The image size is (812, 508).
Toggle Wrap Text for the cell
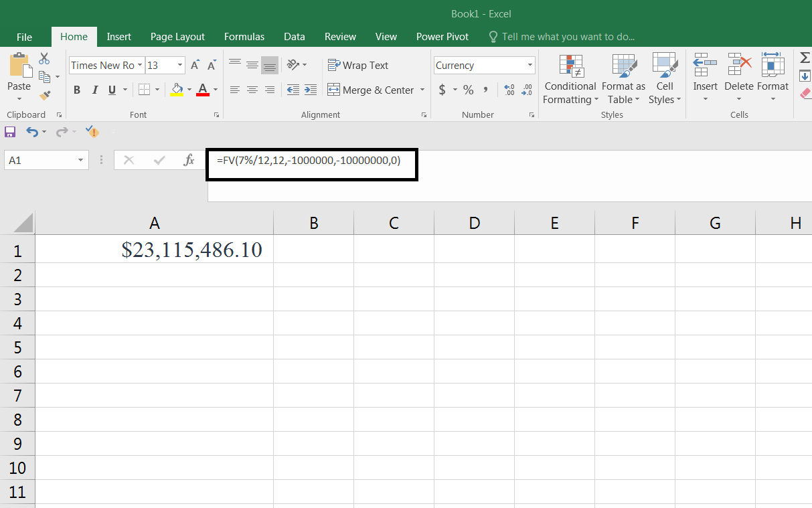(x=358, y=65)
